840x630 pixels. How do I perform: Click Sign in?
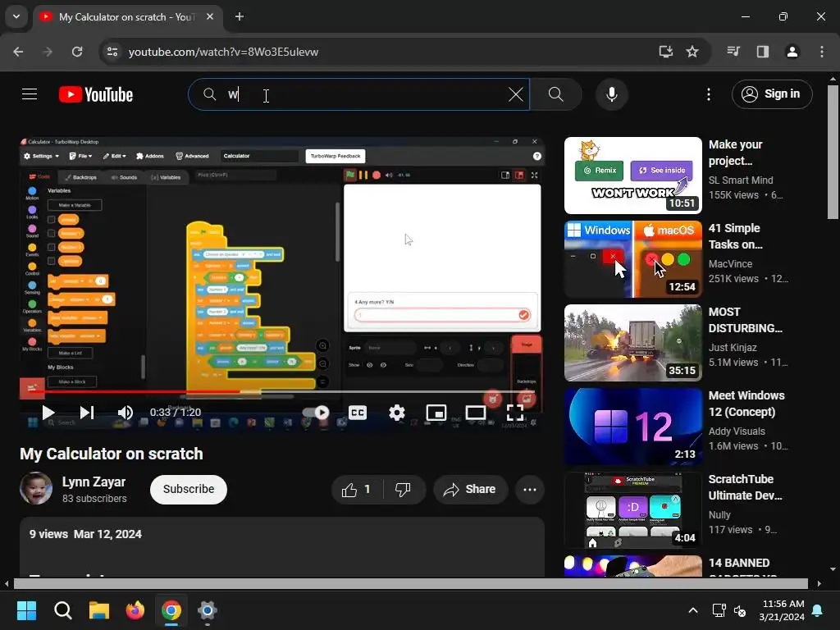[772, 94]
